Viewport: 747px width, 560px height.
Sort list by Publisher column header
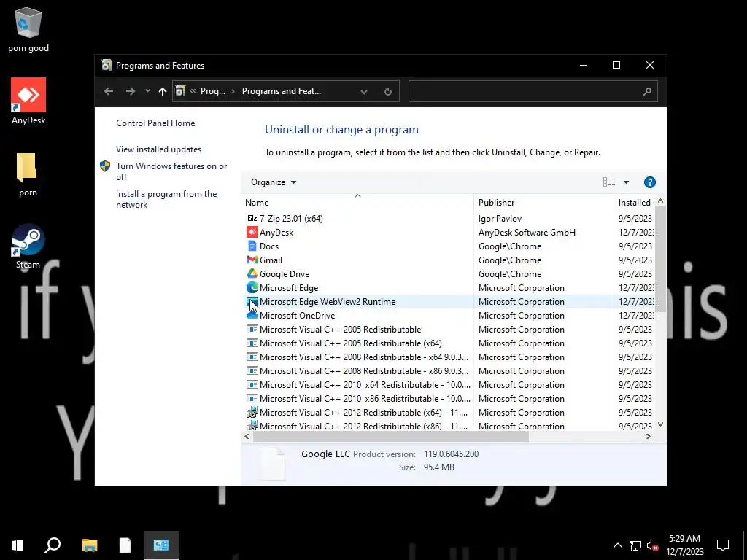(543, 203)
